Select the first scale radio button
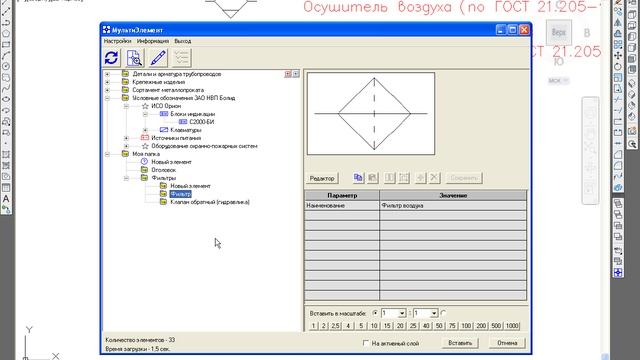This screenshot has height=360, width=640. point(375,313)
